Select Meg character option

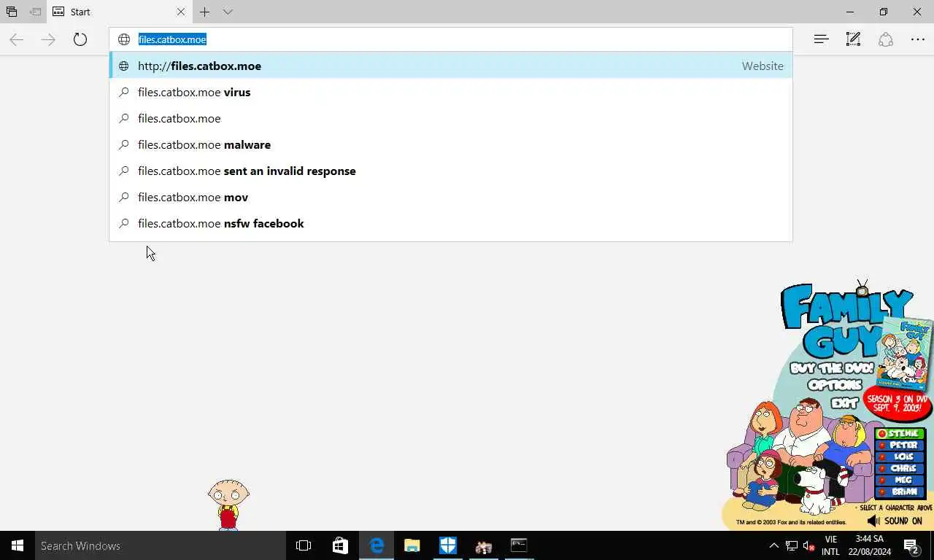click(x=900, y=480)
